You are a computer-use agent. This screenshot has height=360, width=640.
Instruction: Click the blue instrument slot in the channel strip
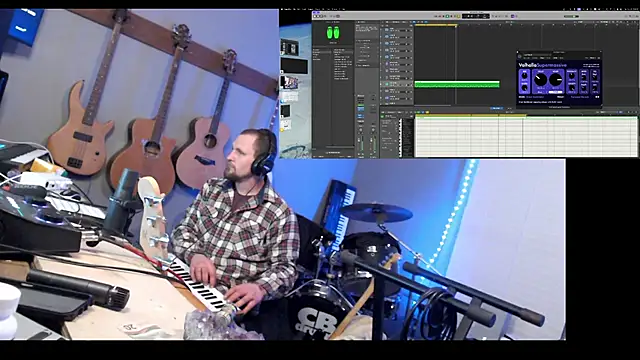pos(361,109)
